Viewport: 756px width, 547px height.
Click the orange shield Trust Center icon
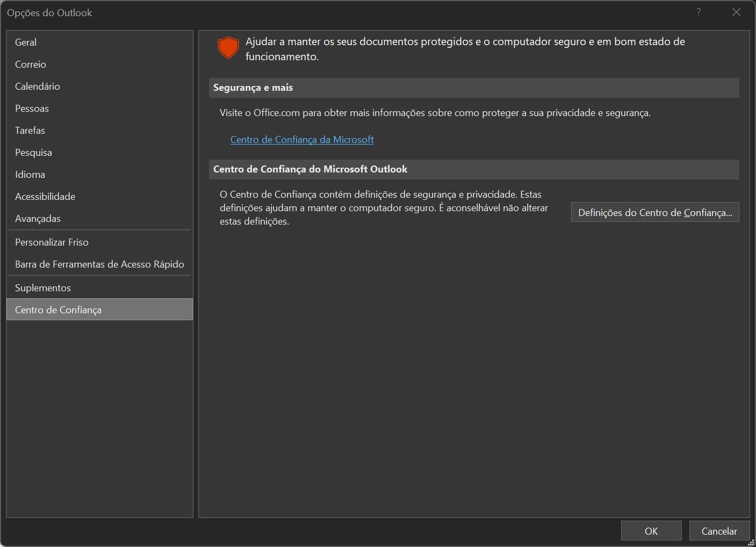pos(228,48)
